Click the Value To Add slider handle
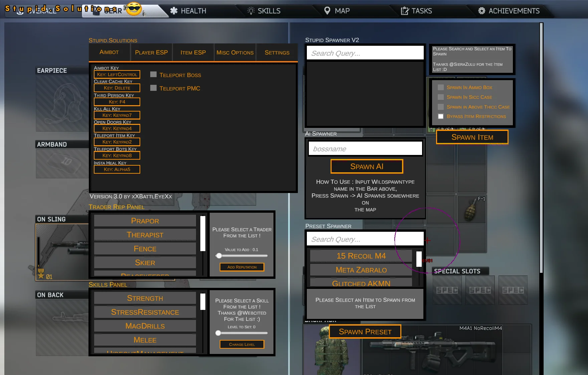The height and width of the screenshot is (375, 588). point(219,256)
